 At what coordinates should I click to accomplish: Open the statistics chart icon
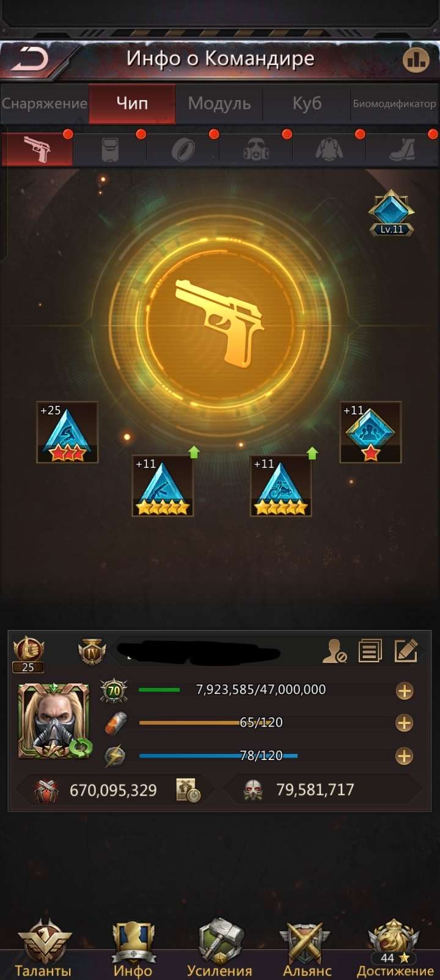(416, 59)
